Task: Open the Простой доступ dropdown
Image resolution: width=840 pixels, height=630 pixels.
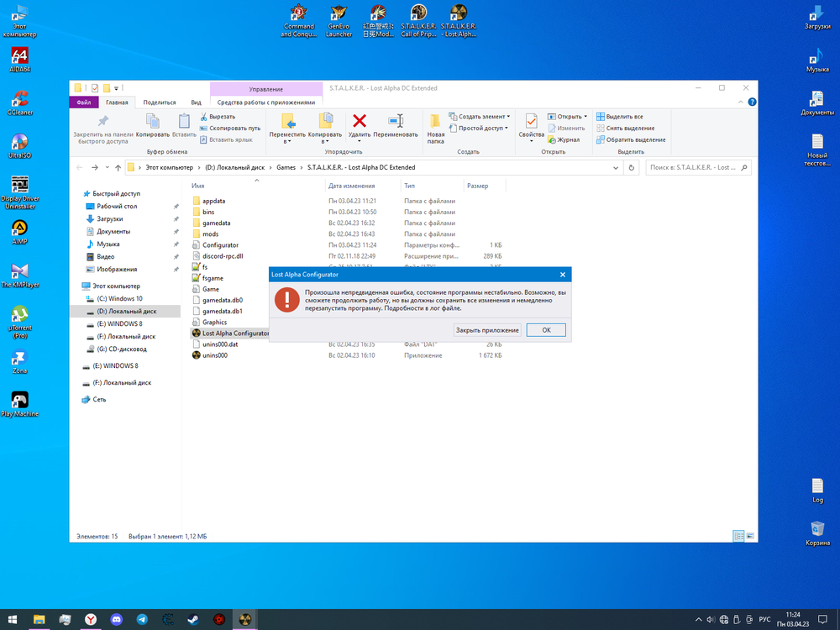Action: click(481, 129)
